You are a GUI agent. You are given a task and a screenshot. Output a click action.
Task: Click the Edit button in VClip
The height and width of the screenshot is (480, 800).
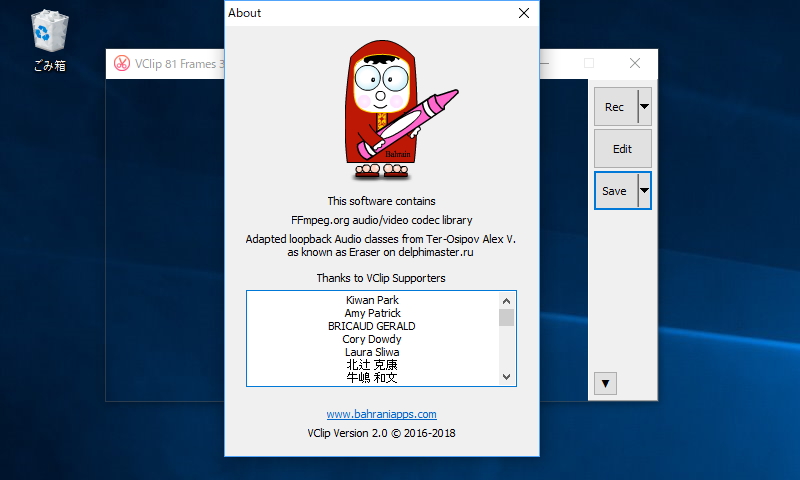(622, 148)
